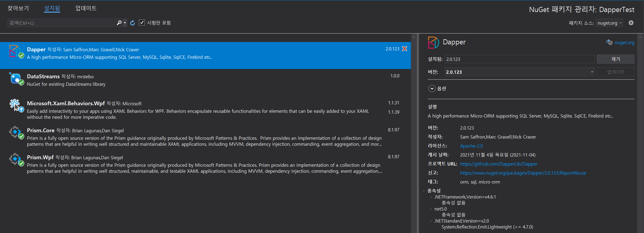This screenshot has height=233, width=644.
Task: Select the DataStreams package row
Action: [x=205, y=82]
